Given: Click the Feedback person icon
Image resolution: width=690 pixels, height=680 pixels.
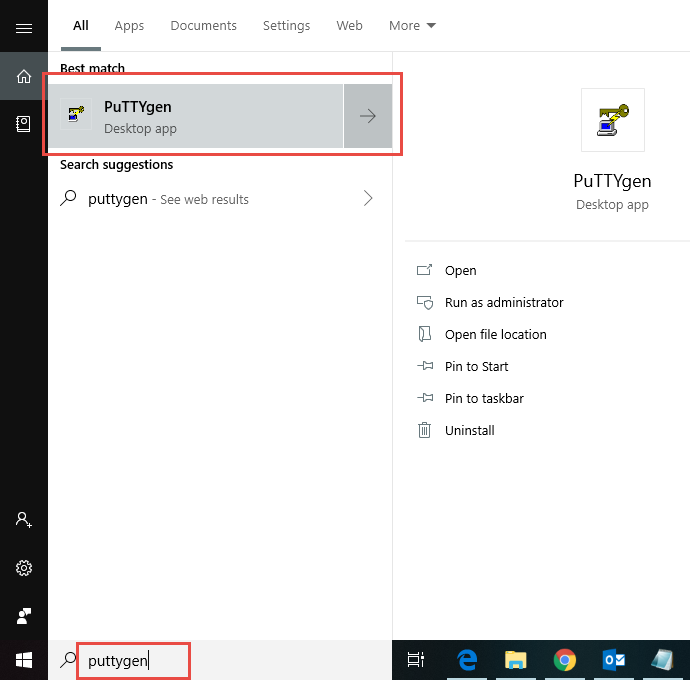Looking at the screenshot, I should 24,616.
